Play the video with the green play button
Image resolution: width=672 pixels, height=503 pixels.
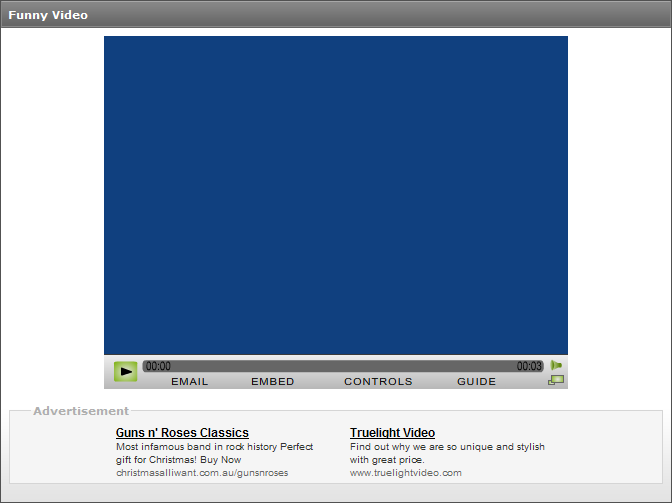coord(126,371)
